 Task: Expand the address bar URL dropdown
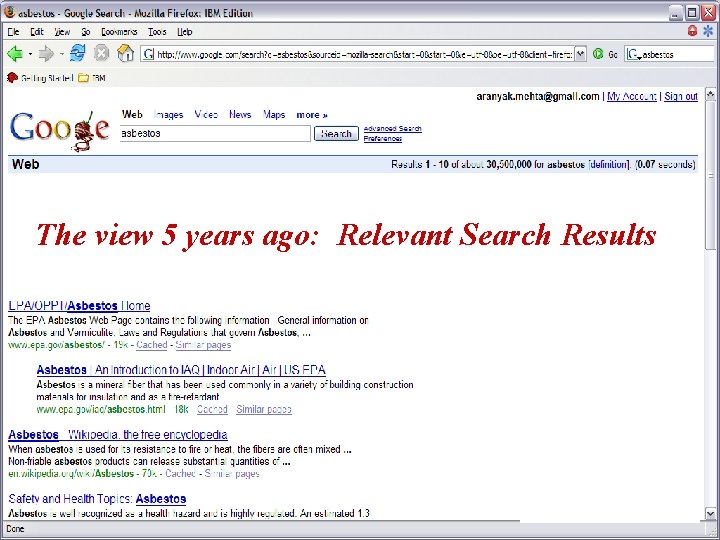click(580, 54)
